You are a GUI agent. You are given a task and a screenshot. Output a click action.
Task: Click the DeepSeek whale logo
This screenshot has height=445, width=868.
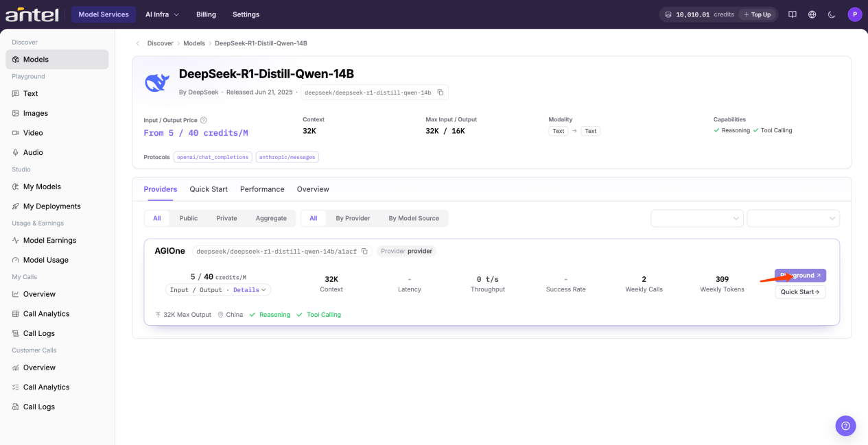point(157,83)
